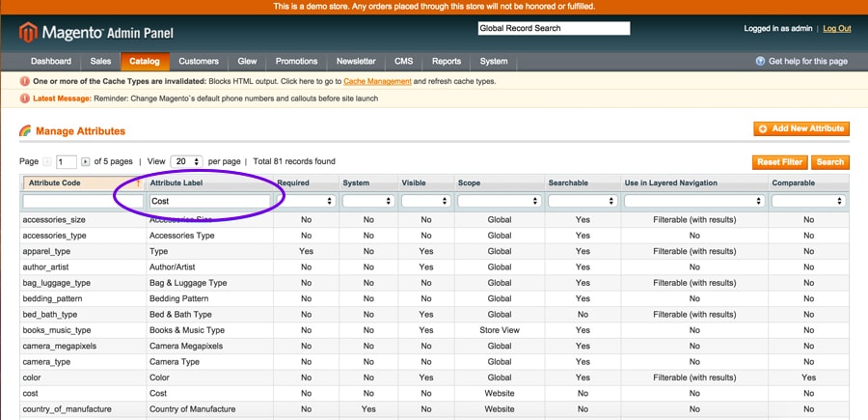Image resolution: width=868 pixels, height=420 pixels.
Task: Click Get help for this page link
Action: tap(807, 62)
